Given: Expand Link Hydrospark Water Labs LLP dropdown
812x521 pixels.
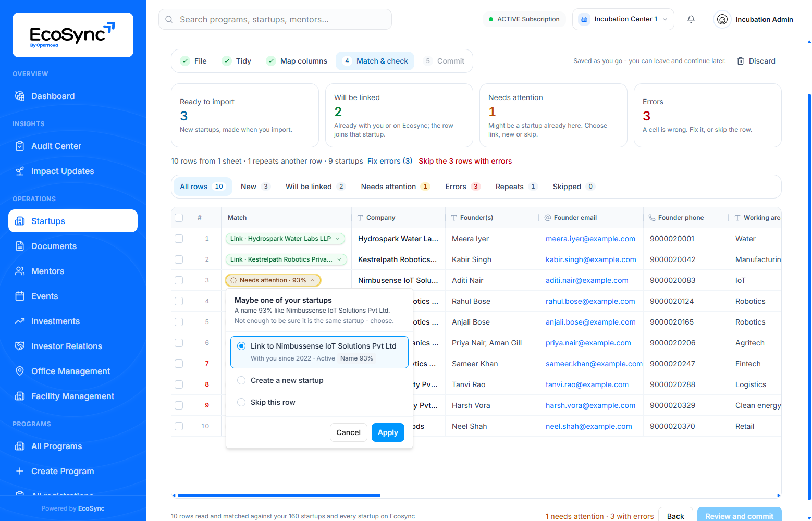Looking at the screenshot, I should [x=285, y=239].
